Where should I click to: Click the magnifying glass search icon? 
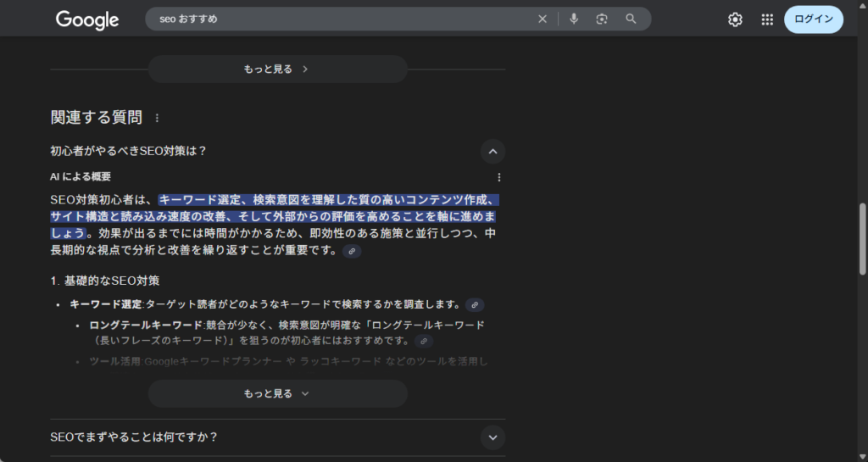[631, 19]
